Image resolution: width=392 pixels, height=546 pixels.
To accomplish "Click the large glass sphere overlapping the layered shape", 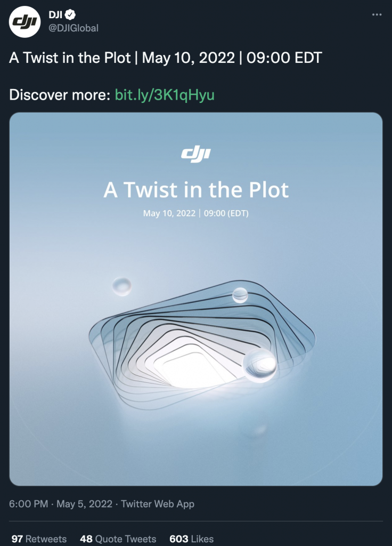I will [x=260, y=365].
